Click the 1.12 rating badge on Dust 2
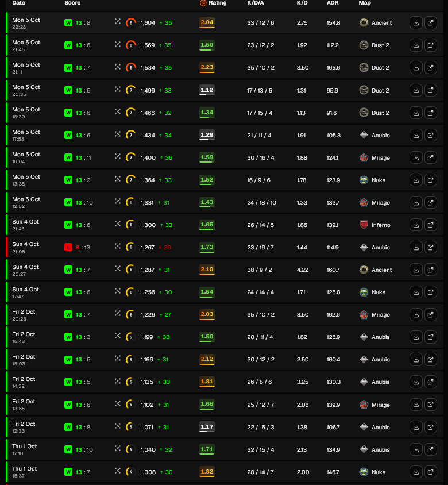 (207, 90)
